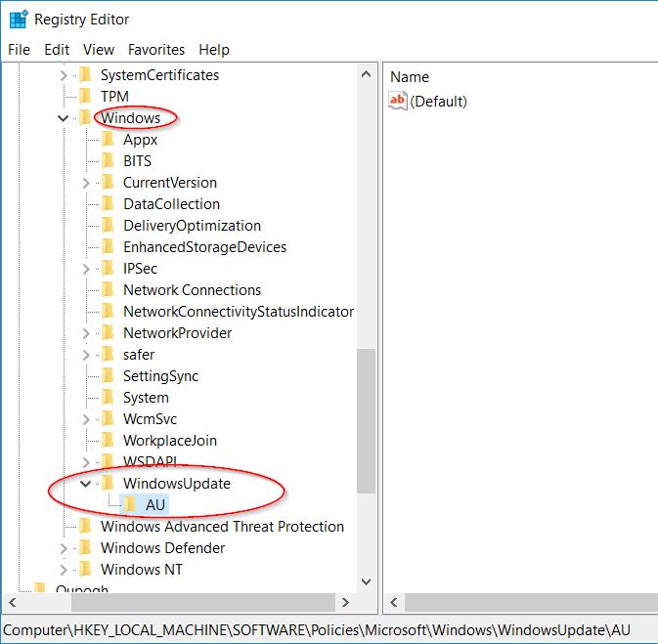Click the (Default) string value icon
The image size is (658, 644).
[397, 101]
